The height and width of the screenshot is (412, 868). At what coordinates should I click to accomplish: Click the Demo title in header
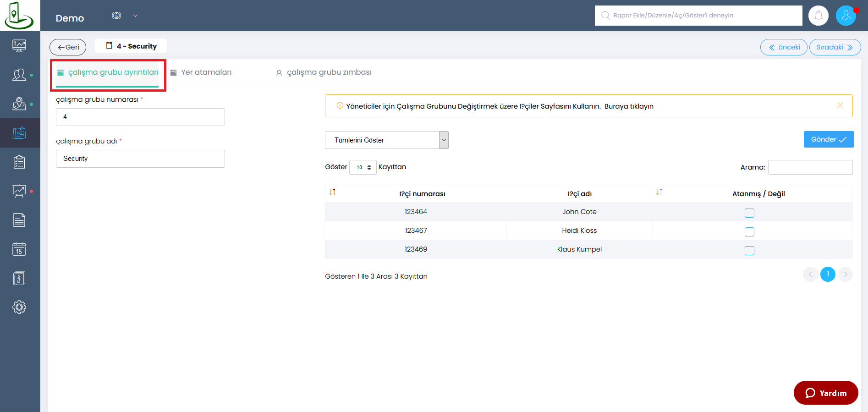[70, 18]
